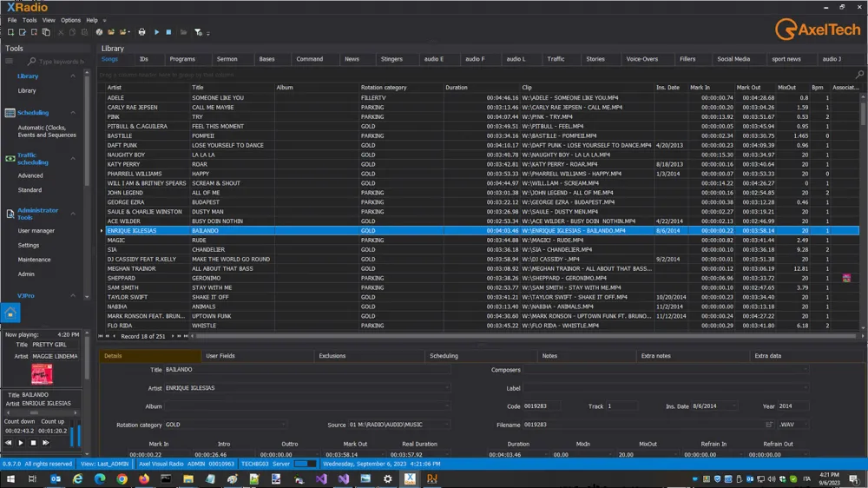Expand the Ins. Date picker dropdown

734,406
